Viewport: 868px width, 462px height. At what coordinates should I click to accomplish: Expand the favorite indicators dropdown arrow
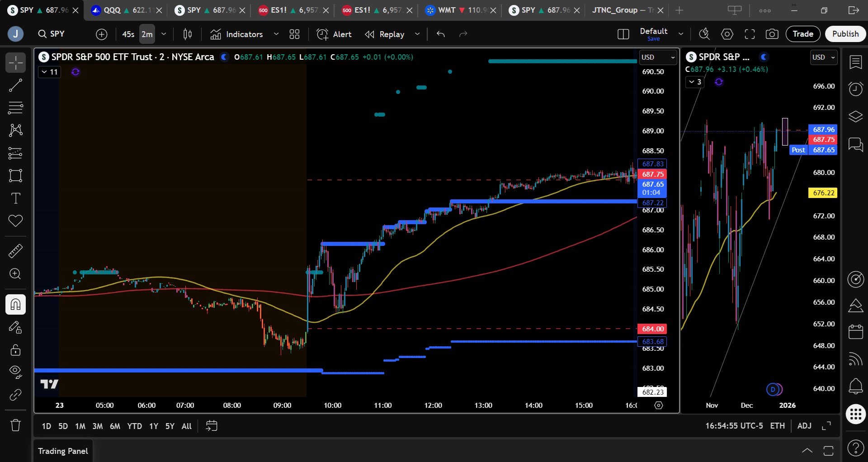[276, 34]
